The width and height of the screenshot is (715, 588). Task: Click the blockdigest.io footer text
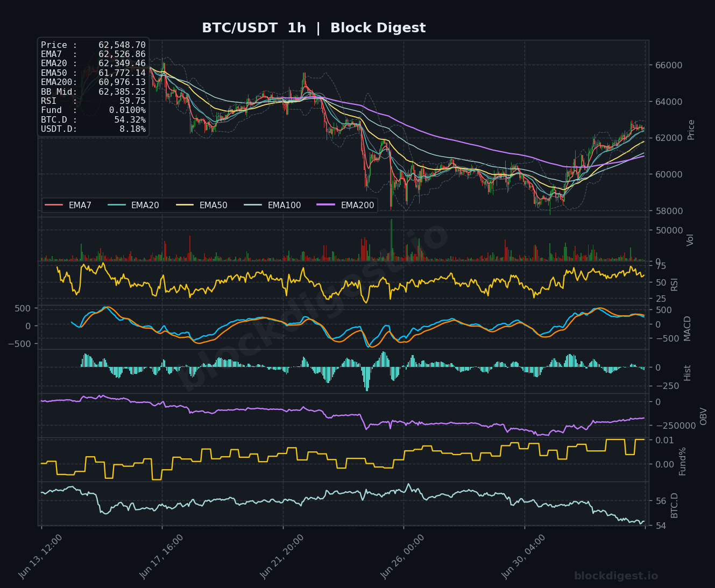tap(616, 576)
